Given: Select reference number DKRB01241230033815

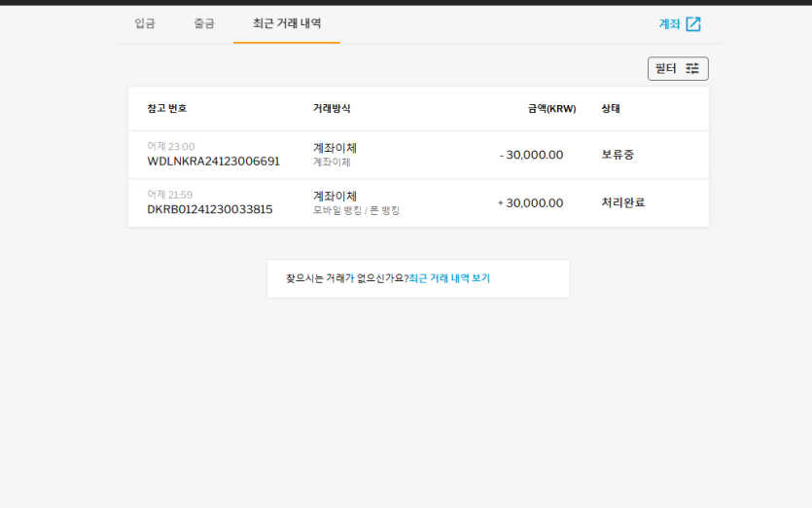Looking at the screenshot, I should (210, 209).
